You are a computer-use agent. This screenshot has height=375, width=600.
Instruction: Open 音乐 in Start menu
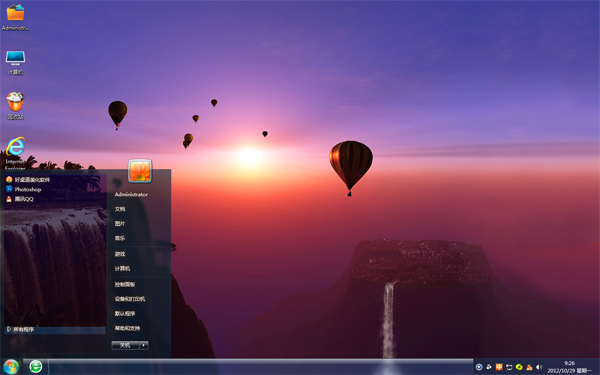pos(120,238)
